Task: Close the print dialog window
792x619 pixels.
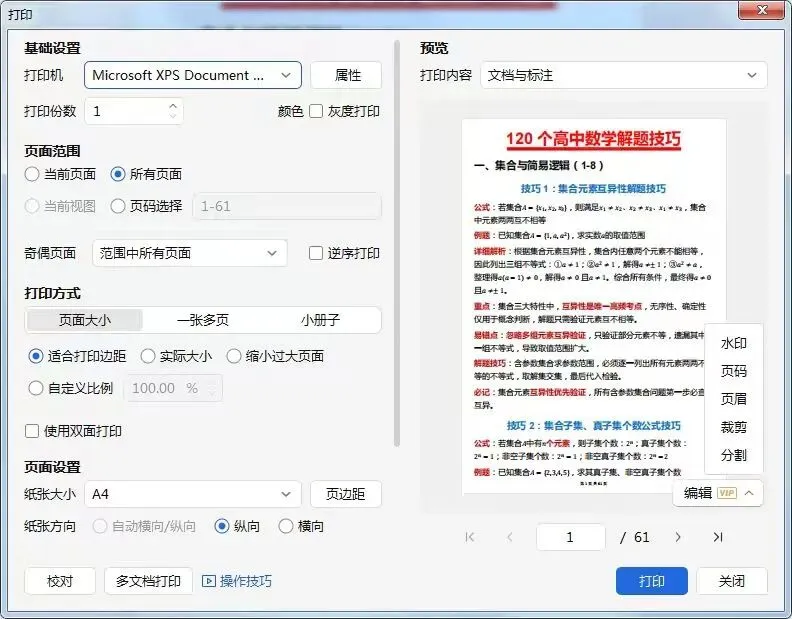Action: (763, 10)
